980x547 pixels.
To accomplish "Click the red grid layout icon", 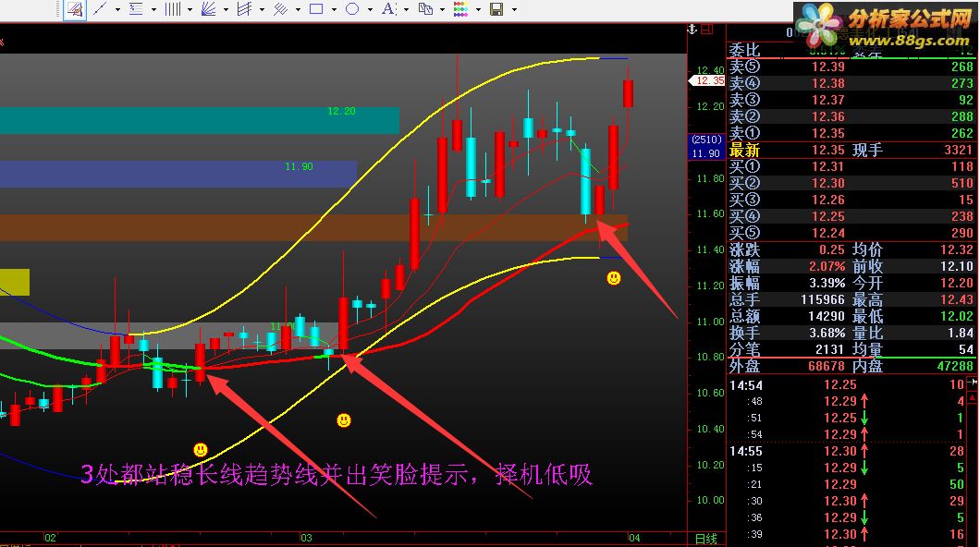I will (707, 30).
